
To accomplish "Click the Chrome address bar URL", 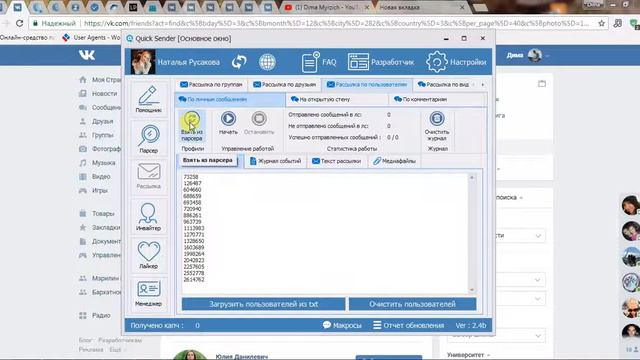I will (336, 23).
